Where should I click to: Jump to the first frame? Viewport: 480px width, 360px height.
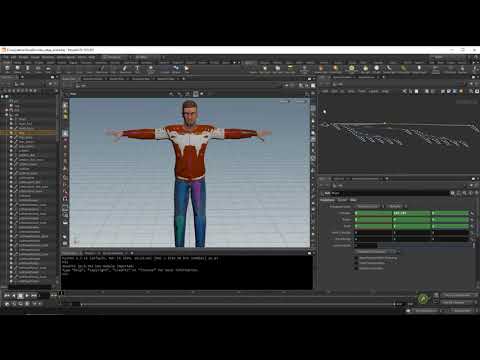[7, 295]
